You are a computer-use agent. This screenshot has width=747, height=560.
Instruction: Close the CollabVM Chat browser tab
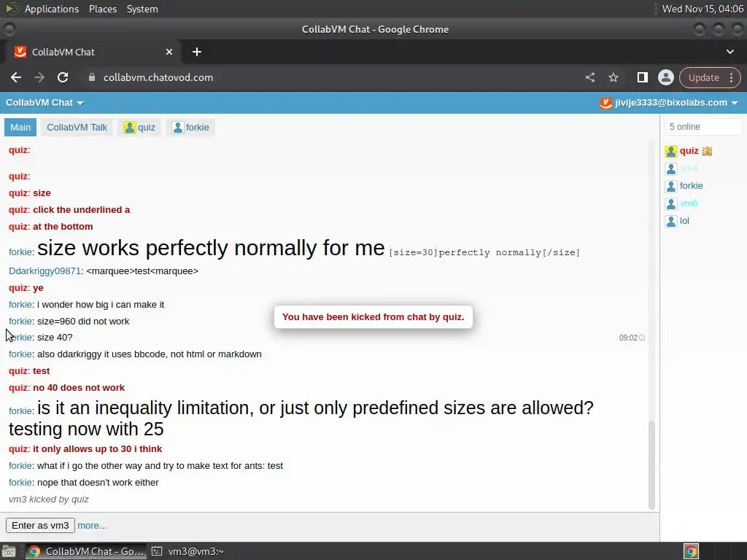[x=169, y=52]
